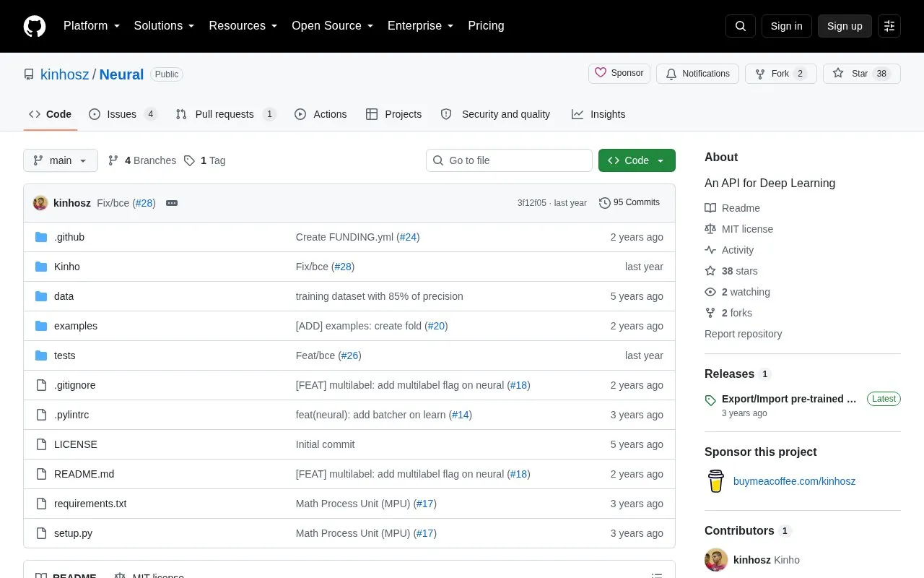Open the Copilot settings icon beside Sign up
The image size is (924, 578).
889,26
